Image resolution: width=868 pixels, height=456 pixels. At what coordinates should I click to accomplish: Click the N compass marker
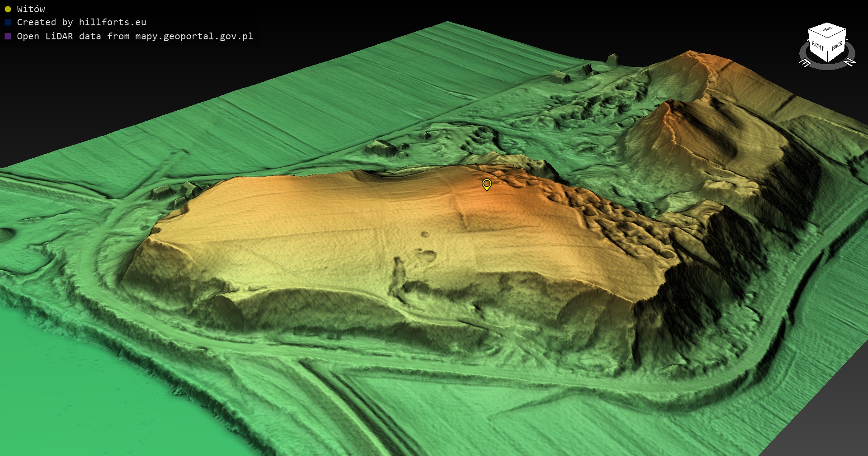coord(850,62)
